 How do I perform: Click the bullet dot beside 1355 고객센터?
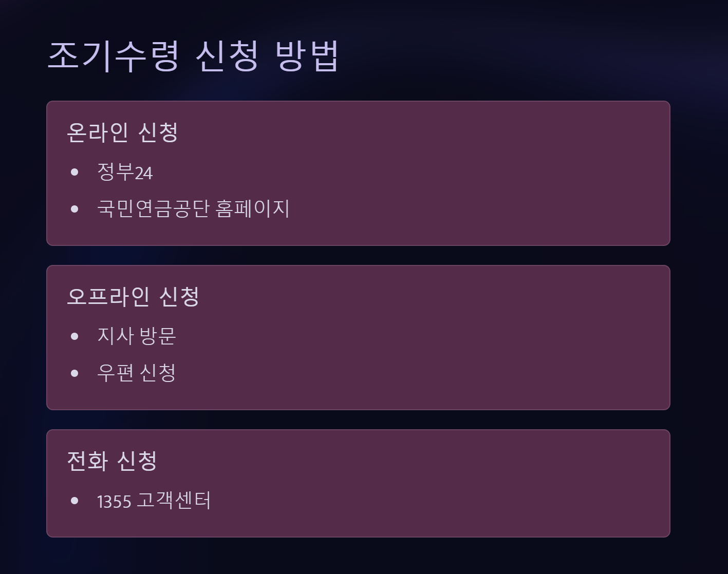tap(74, 501)
